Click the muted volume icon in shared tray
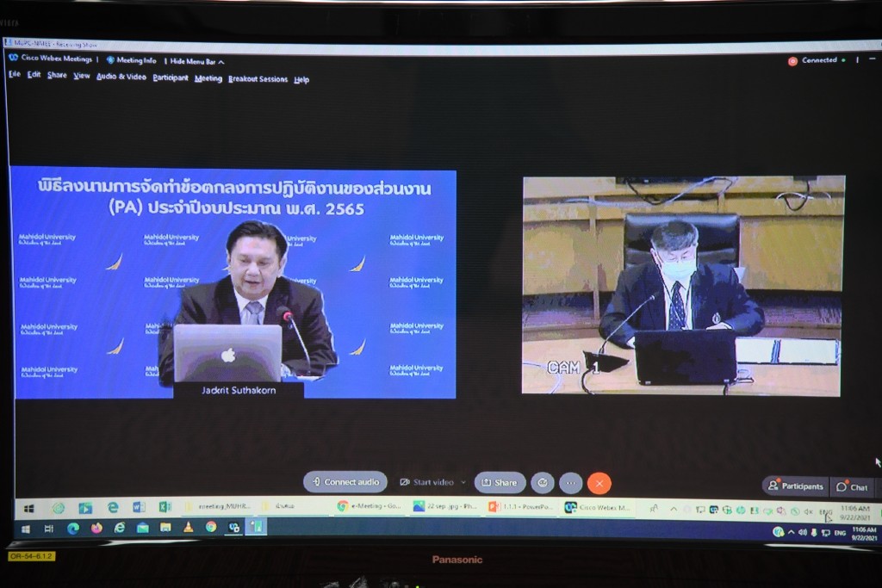Viewport: 882px width, 588px height. pos(808,511)
